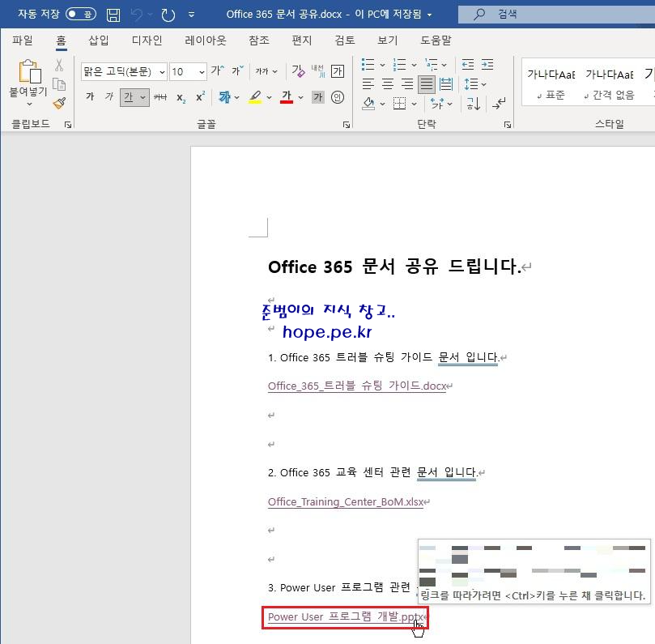Click the Numbering list icon
This screenshot has height=644, width=655.
click(399, 65)
